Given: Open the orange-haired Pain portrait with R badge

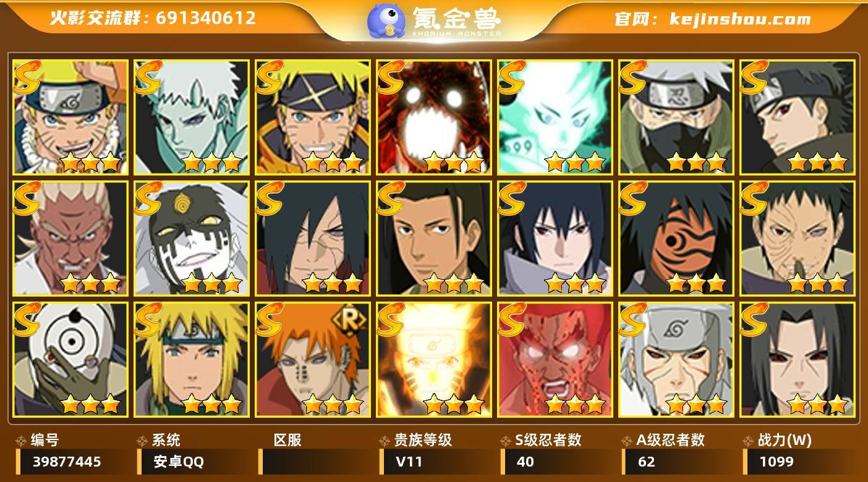Looking at the screenshot, I should pyautogui.click(x=313, y=359).
